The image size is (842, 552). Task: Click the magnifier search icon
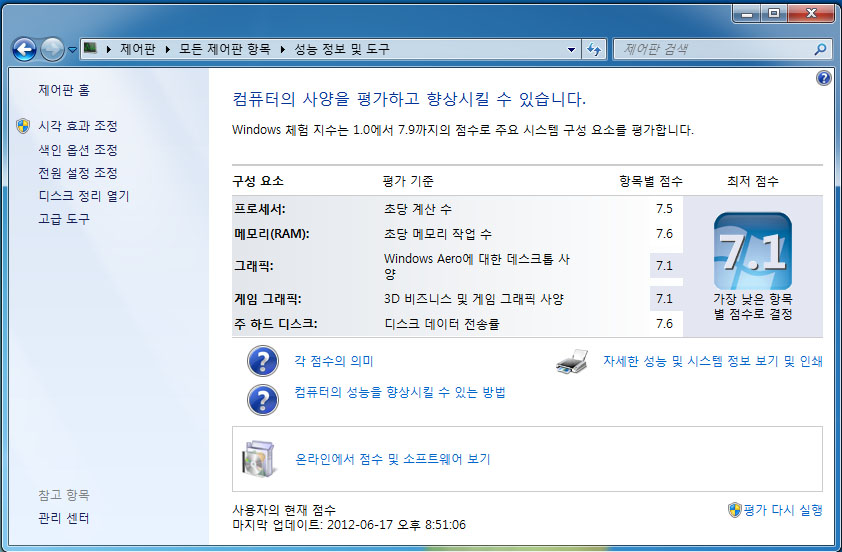[x=820, y=49]
